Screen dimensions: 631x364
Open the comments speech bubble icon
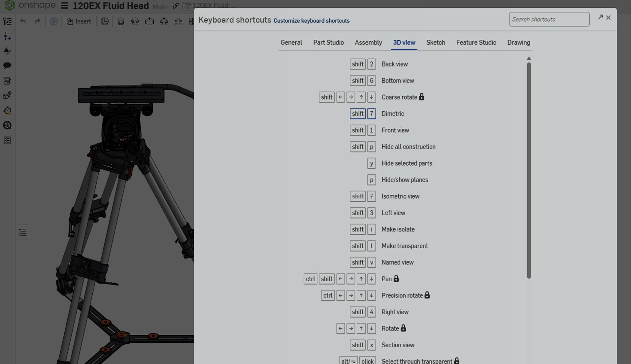pos(7,66)
